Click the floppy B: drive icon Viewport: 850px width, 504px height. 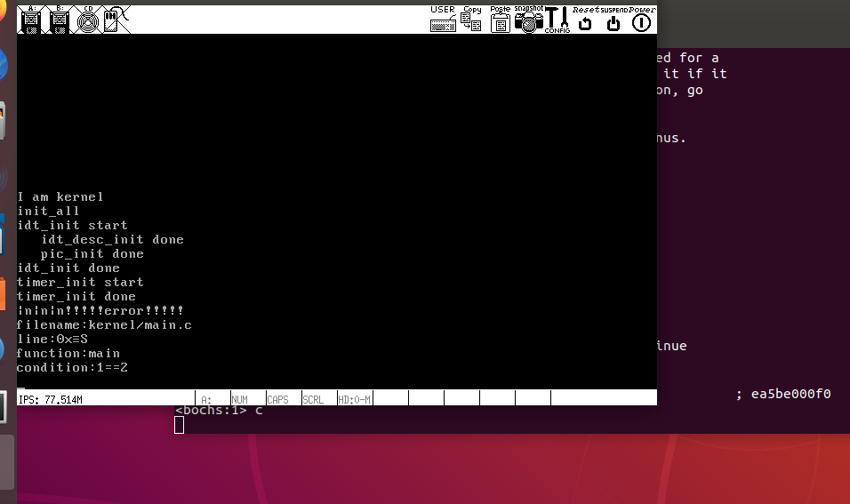click(x=59, y=20)
